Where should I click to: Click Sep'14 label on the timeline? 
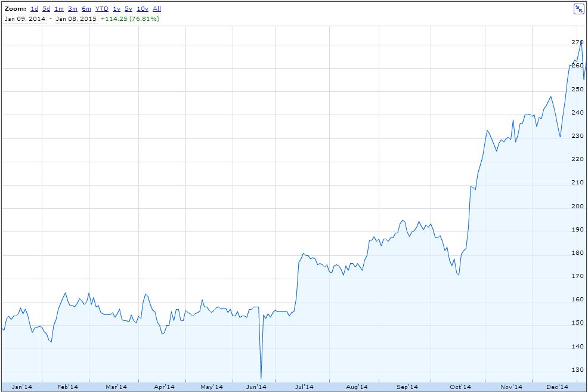(407, 387)
